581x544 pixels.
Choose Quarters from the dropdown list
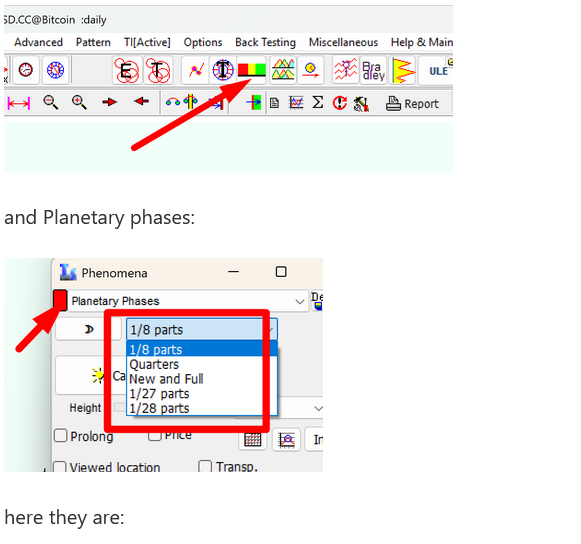pos(154,365)
